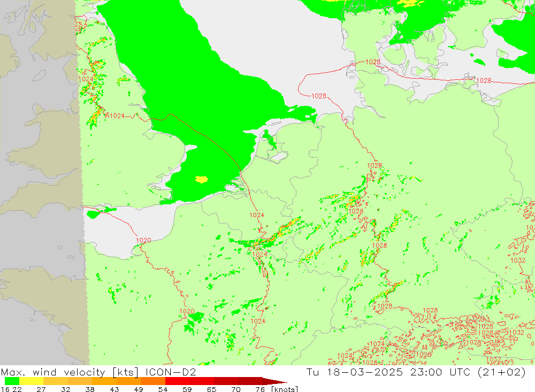Click the date text '18-03-2025'

(365, 372)
